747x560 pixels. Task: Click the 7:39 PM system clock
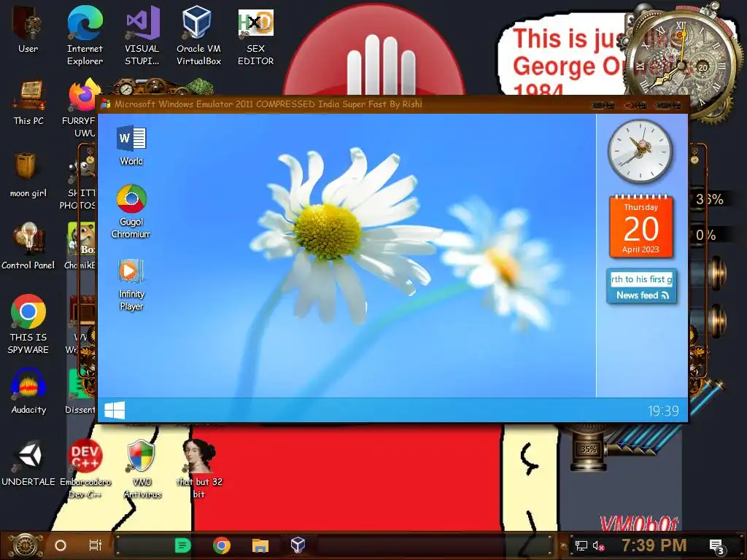[x=654, y=545]
